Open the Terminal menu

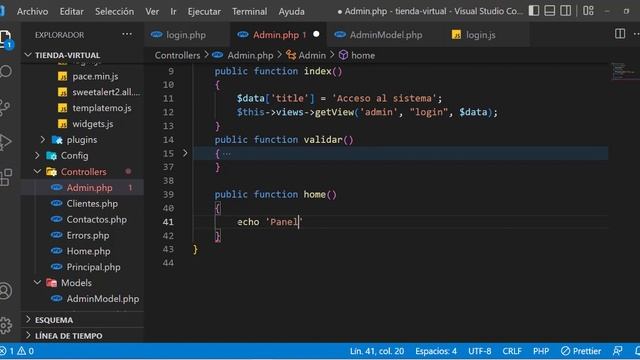249,11
